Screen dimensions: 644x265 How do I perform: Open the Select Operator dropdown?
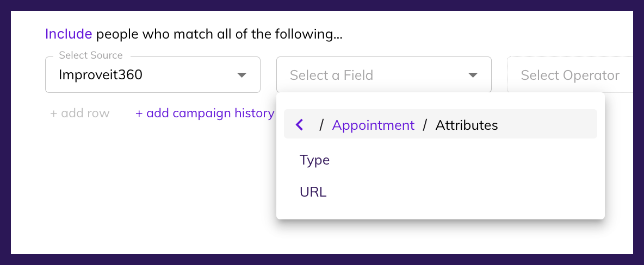569,75
